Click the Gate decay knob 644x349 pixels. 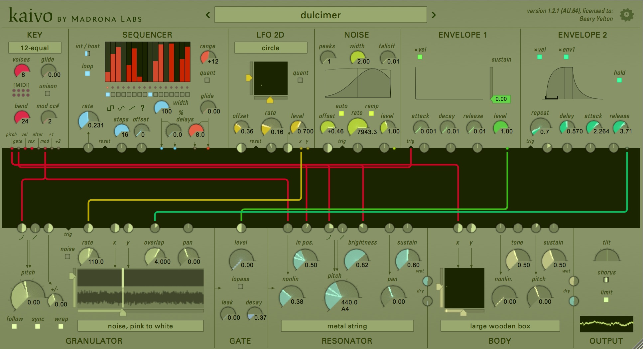click(x=254, y=314)
